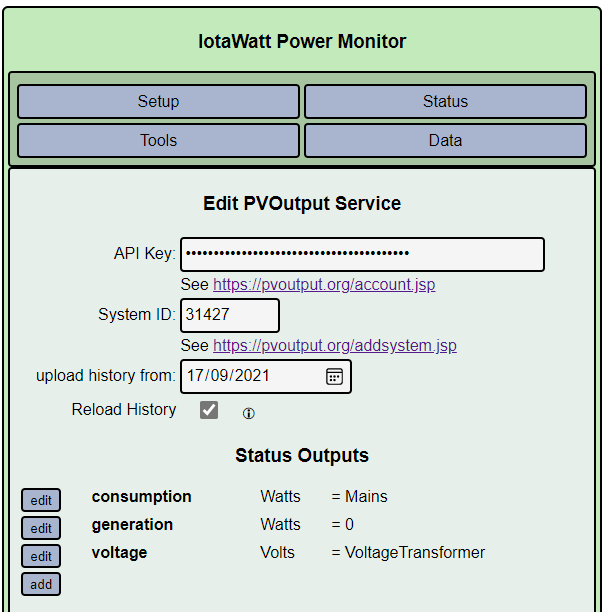Click the 'Volts' unit text
The width and height of the screenshot is (610, 612).
(277, 553)
